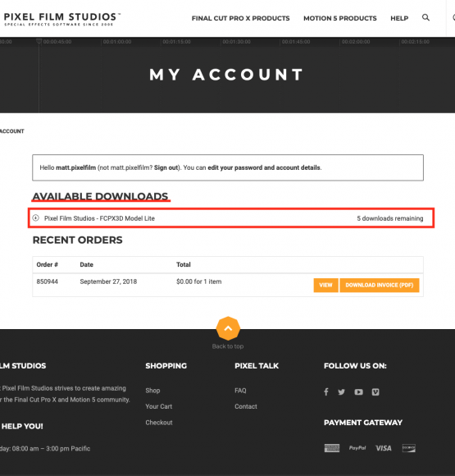Open the Vimeo icon in footer
Image resolution: width=455 pixels, height=476 pixels.
point(375,392)
